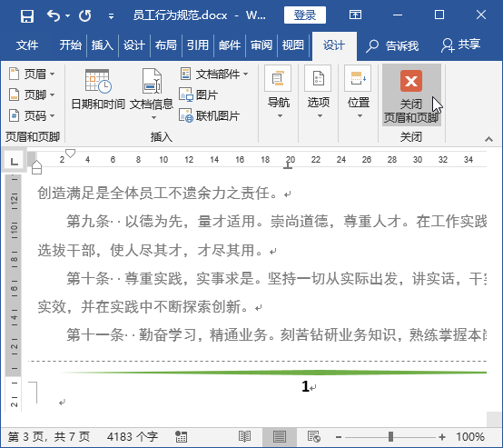Expand 文档部件 (Quick Parts) dropdown
The height and width of the screenshot is (448, 503).
point(214,74)
